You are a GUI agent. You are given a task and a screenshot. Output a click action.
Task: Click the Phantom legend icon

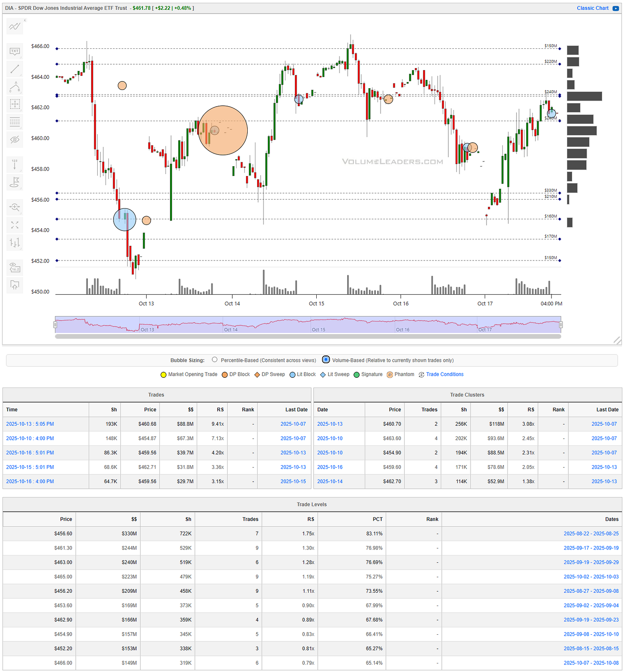tap(390, 375)
